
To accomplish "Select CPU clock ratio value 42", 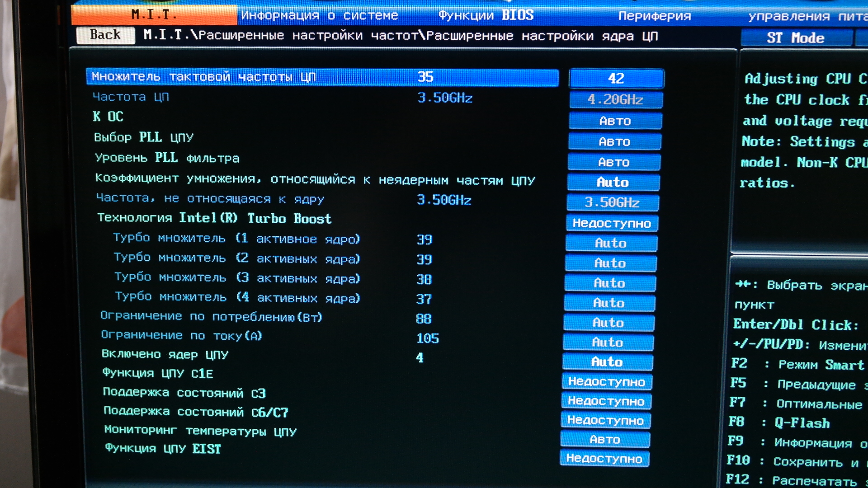I will (x=616, y=79).
